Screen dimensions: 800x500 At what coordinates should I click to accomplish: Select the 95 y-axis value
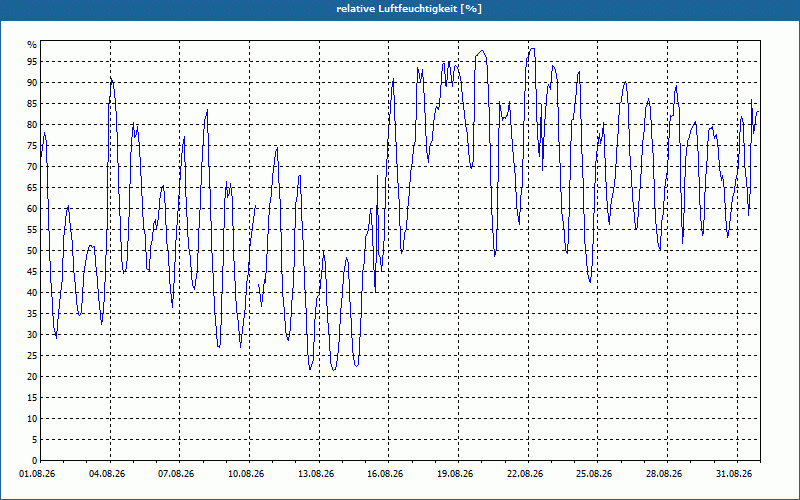tap(32, 62)
